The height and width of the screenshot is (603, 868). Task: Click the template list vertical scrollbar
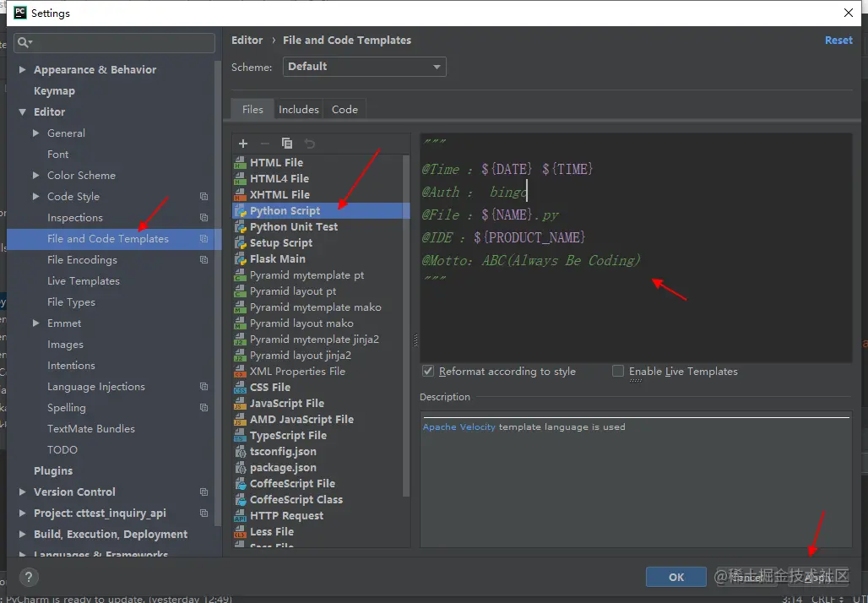click(x=406, y=326)
